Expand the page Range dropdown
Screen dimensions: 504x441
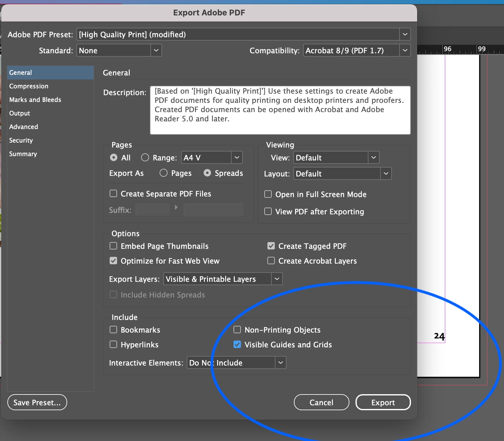pyautogui.click(x=237, y=157)
